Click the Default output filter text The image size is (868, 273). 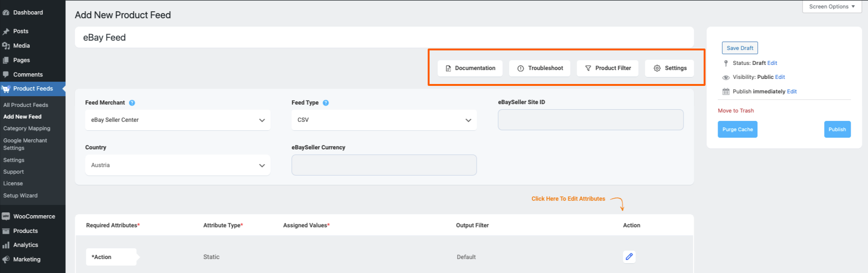pyautogui.click(x=466, y=257)
